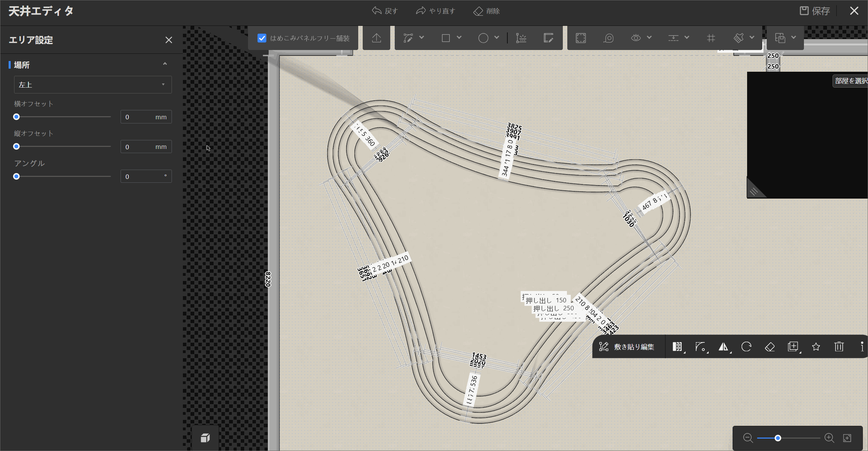
Task: Click the 縦オフセット slider handle
Action: (x=16, y=147)
